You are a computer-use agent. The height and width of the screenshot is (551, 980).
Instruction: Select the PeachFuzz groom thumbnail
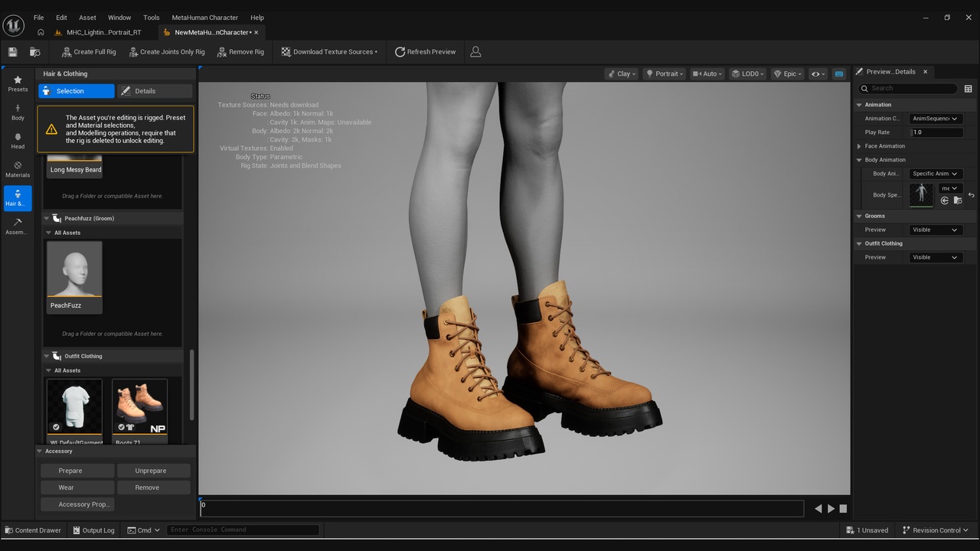pos(74,277)
